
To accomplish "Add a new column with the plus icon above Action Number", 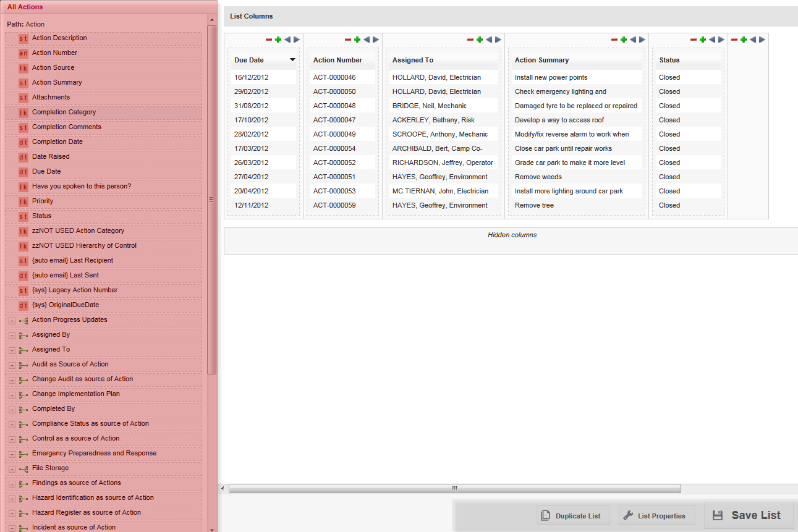I will (357, 39).
